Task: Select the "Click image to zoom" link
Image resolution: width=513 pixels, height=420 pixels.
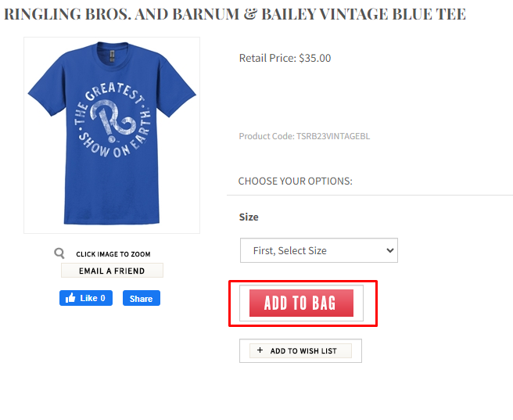Action: [113, 254]
